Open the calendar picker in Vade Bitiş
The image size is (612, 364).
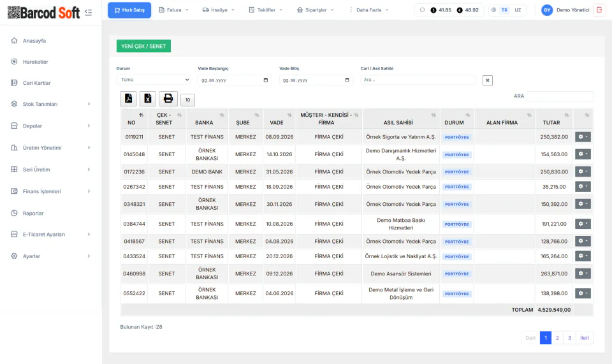tap(347, 80)
